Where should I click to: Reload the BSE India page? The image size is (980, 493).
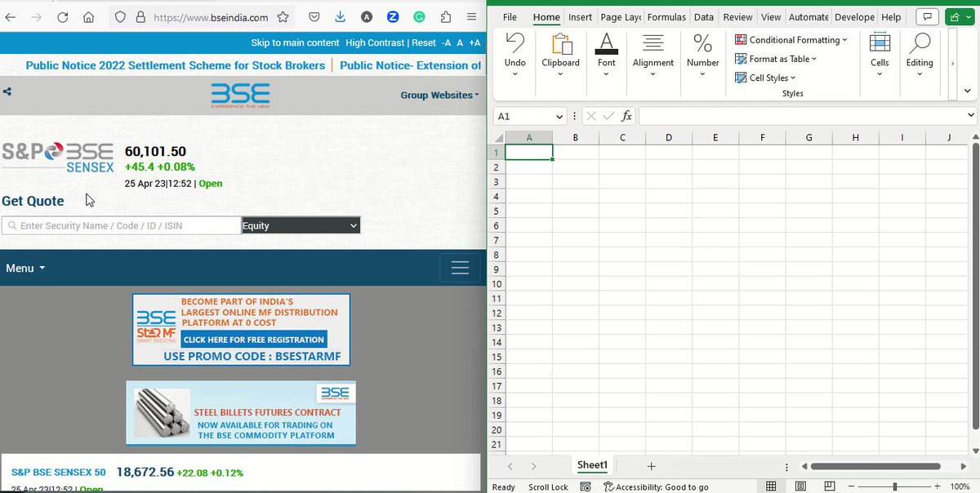62,17
